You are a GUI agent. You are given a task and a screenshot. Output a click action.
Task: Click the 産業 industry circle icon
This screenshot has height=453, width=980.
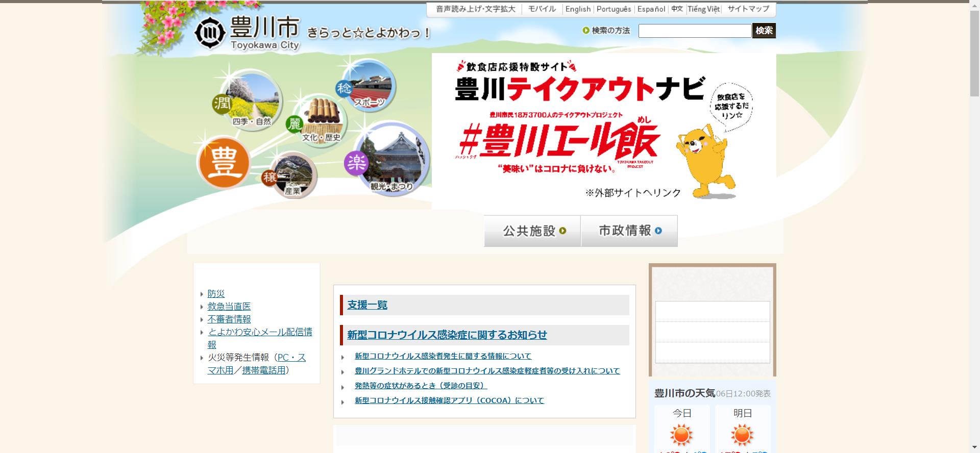click(292, 176)
